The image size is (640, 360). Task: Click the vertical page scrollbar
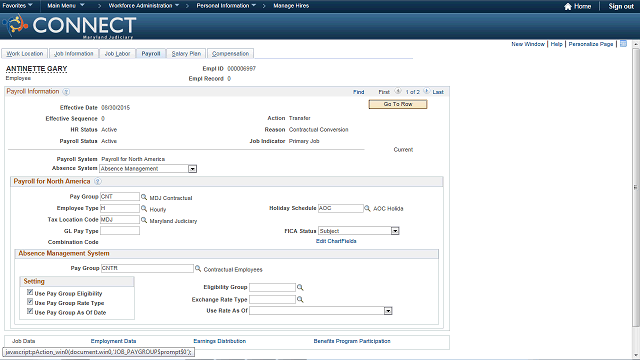point(636,188)
